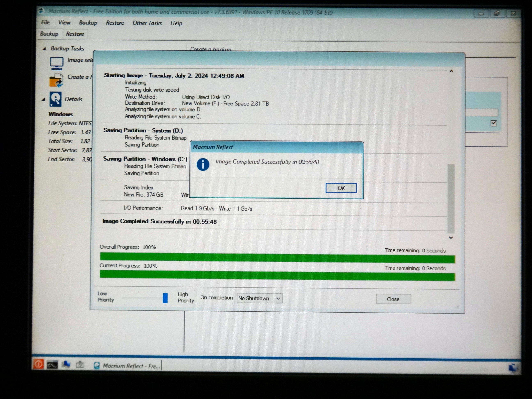Image resolution: width=532 pixels, height=399 pixels.
Task: Click 'Saving Partition - System (D:)' heading
Action: pyautogui.click(x=143, y=130)
